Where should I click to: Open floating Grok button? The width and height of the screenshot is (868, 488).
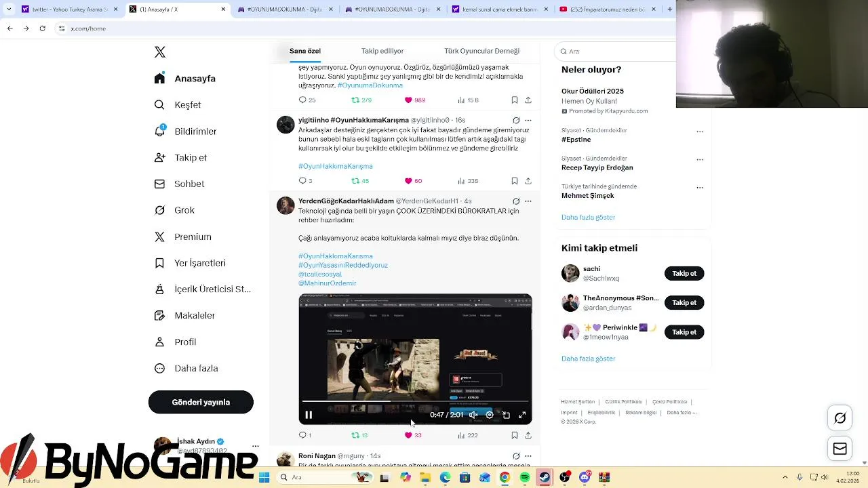click(840, 418)
